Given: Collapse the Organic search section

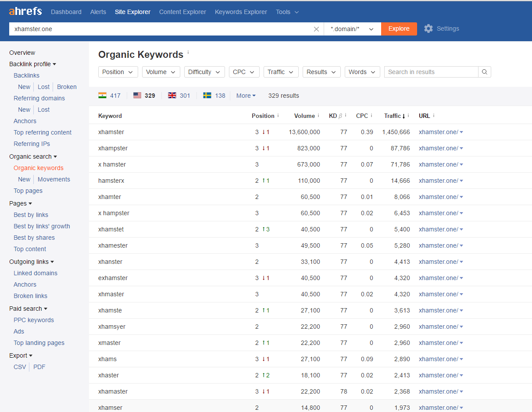Looking at the screenshot, I should [x=33, y=156].
